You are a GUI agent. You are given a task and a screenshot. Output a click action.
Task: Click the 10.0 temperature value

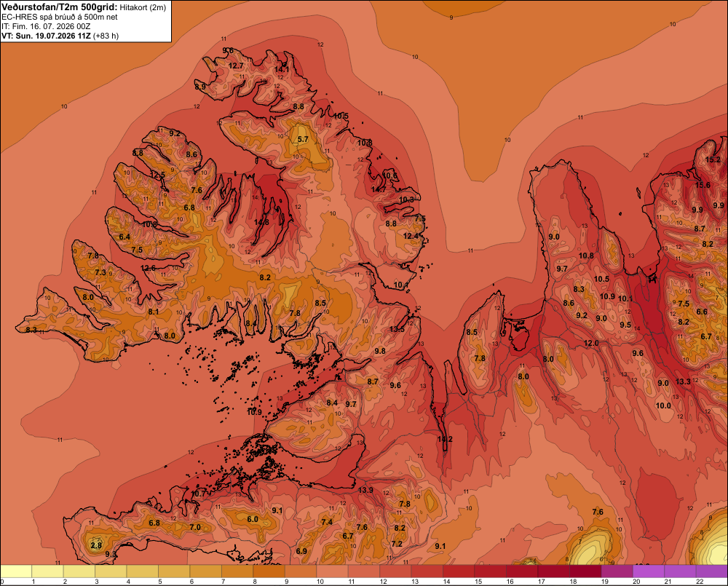[x=663, y=405]
